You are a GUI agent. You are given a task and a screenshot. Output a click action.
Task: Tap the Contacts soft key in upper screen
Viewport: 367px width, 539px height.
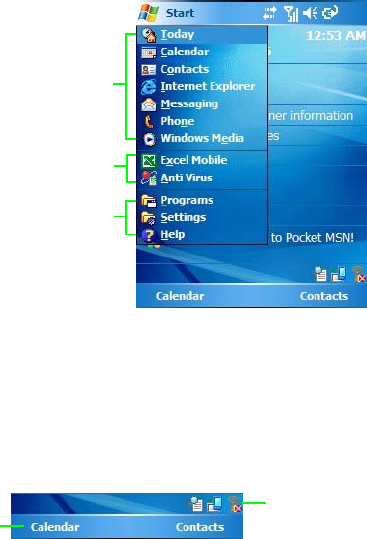324,296
